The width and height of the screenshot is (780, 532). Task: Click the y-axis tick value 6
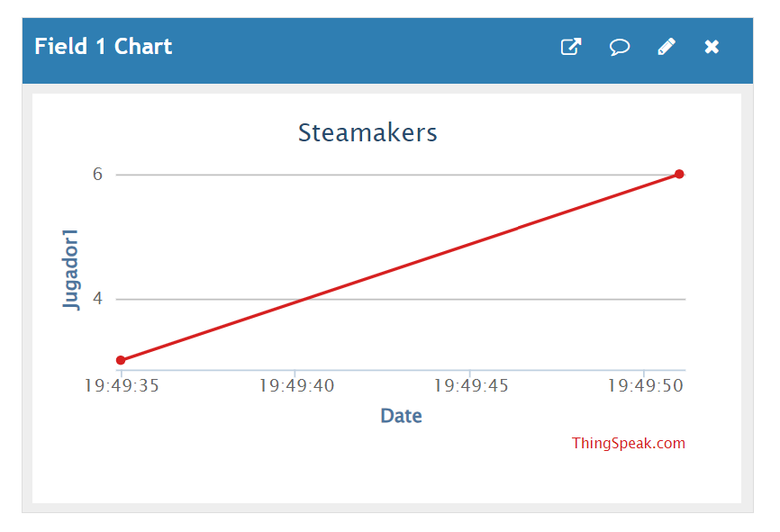click(97, 174)
